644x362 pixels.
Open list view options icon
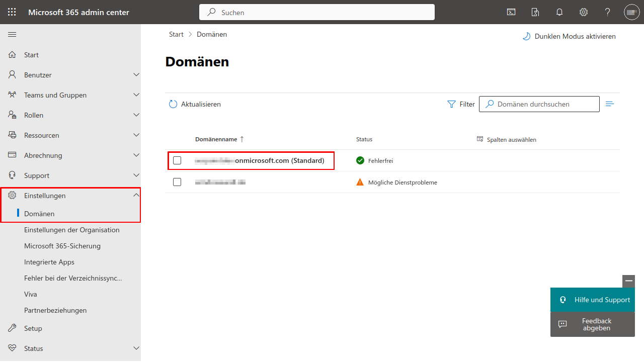tap(609, 104)
